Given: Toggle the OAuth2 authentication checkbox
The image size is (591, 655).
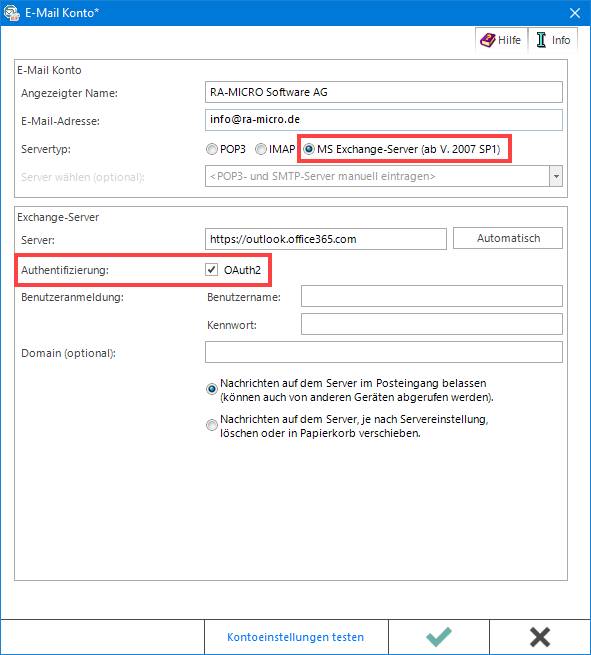Looking at the screenshot, I should coord(212,270).
